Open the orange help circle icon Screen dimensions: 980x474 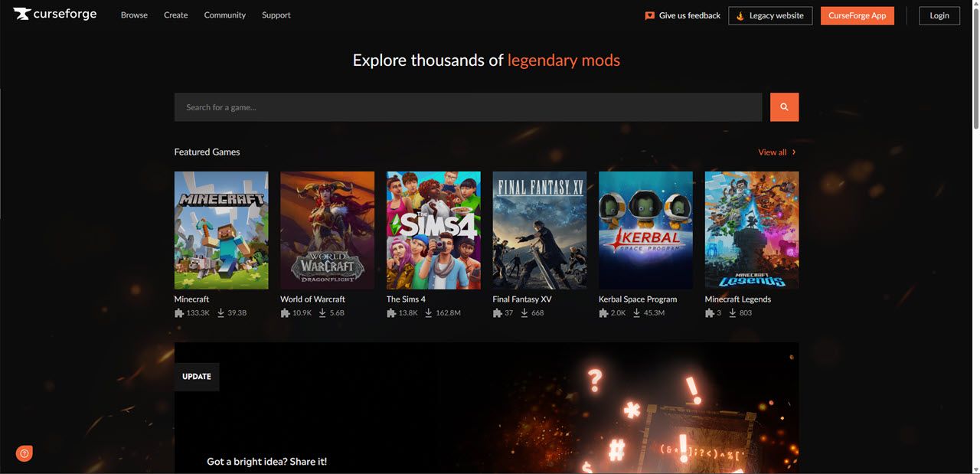(24, 454)
